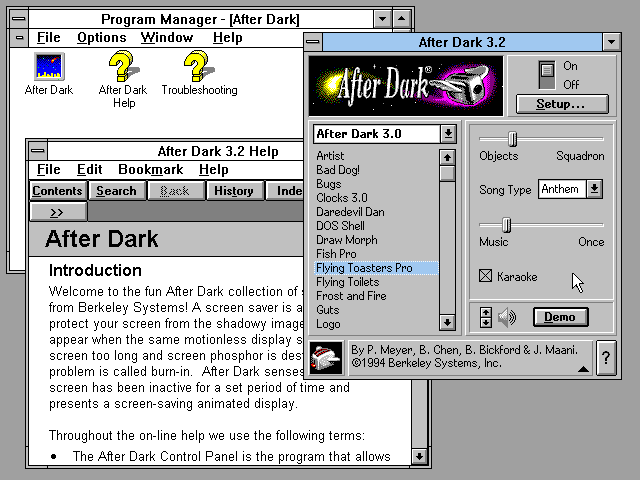Open the After Dark 3.2 Help control menu box
The image size is (640, 480).
[x=38, y=151]
